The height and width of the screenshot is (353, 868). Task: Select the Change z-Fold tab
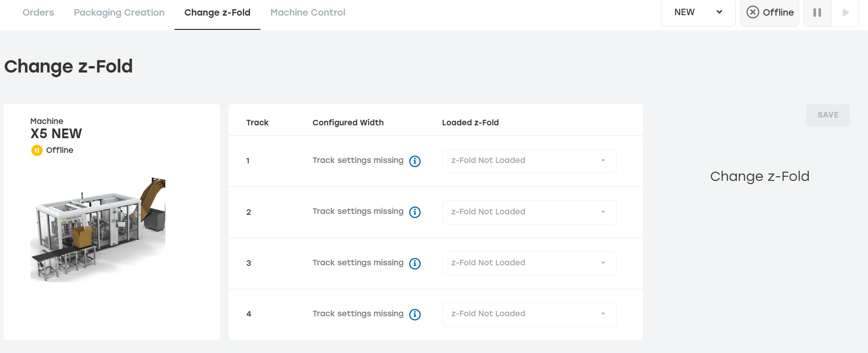[x=217, y=13]
